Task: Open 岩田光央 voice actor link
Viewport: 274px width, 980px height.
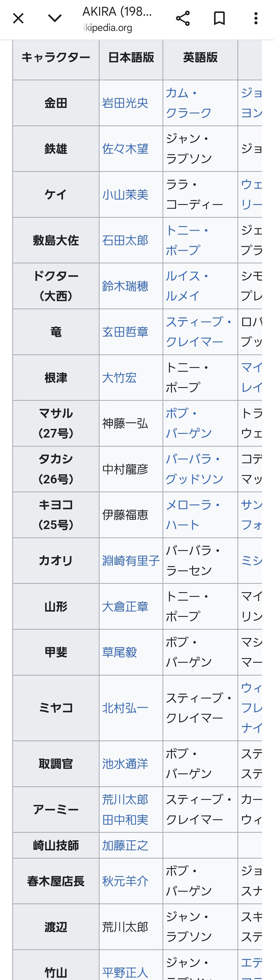Action: (x=125, y=103)
